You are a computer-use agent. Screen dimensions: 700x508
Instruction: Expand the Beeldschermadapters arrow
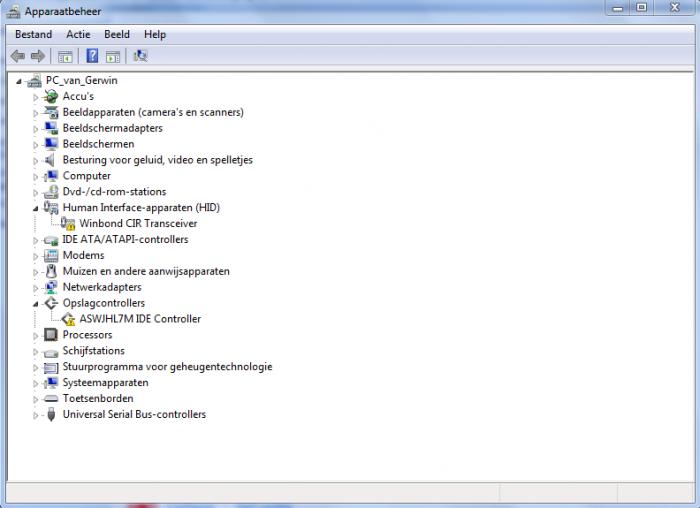pyautogui.click(x=36, y=129)
